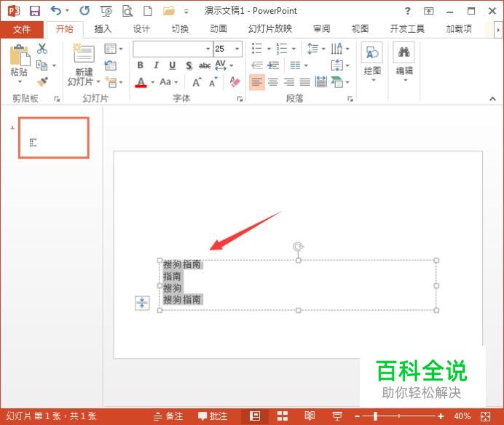The image size is (504, 425).
Task: Select slide 1 thumbnail
Action: pos(54,138)
